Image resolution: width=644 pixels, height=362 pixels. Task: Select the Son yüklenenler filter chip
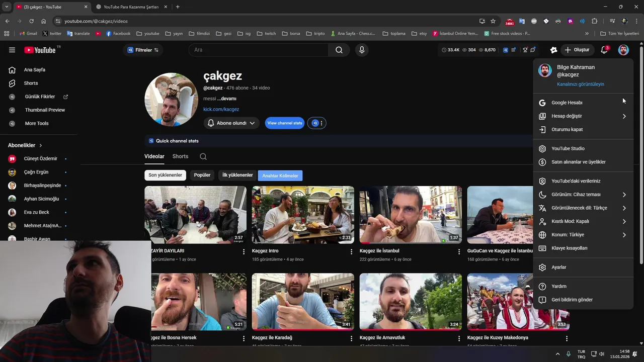click(x=165, y=175)
